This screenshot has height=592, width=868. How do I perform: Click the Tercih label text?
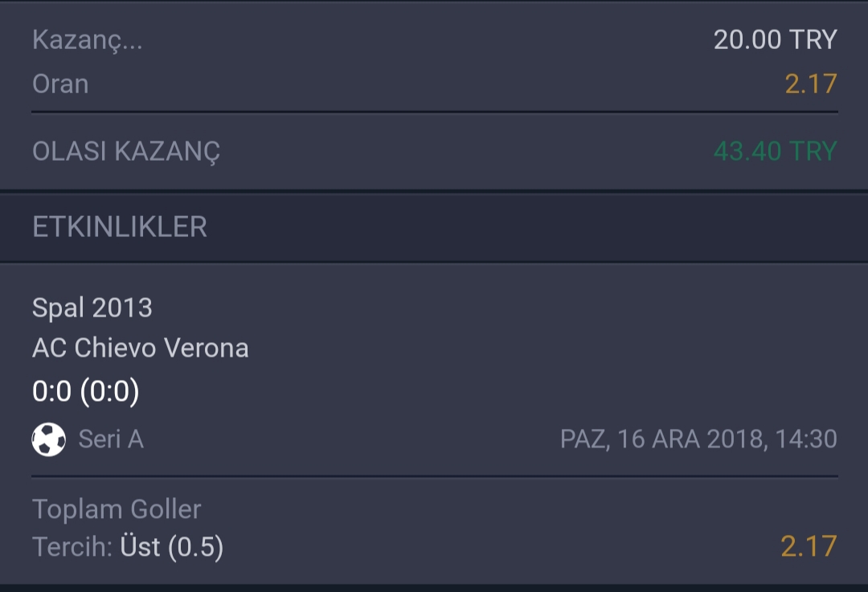click(72, 547)
